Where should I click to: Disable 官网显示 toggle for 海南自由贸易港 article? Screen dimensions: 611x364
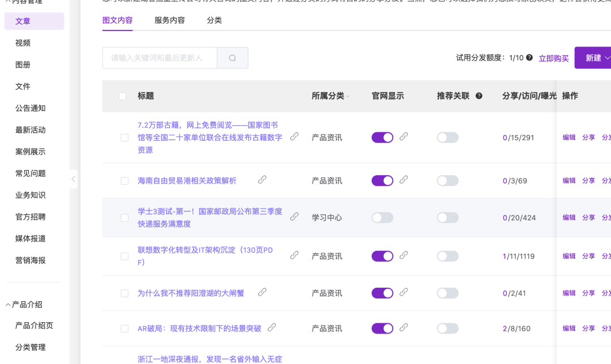382,181
